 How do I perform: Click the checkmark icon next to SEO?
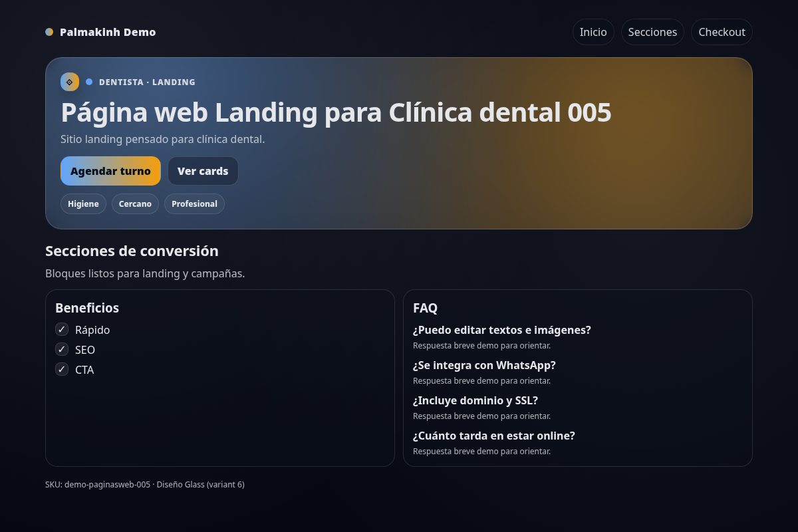61,349
